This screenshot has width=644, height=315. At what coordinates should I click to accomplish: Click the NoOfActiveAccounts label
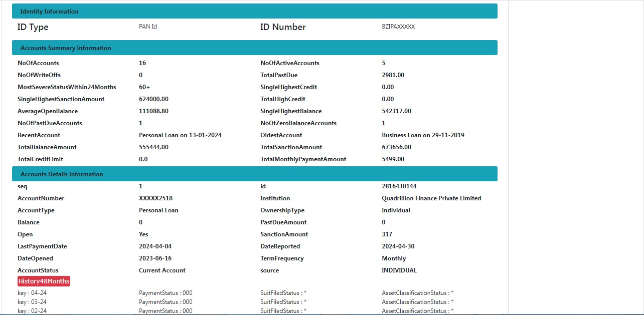290,63
